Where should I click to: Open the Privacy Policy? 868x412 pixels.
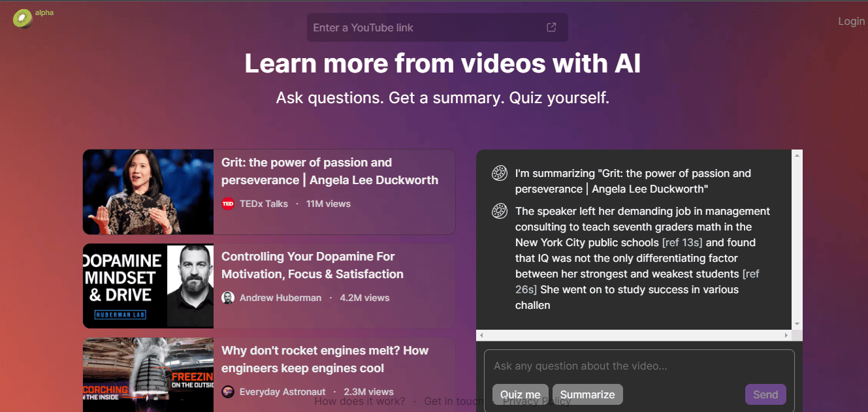537,401
